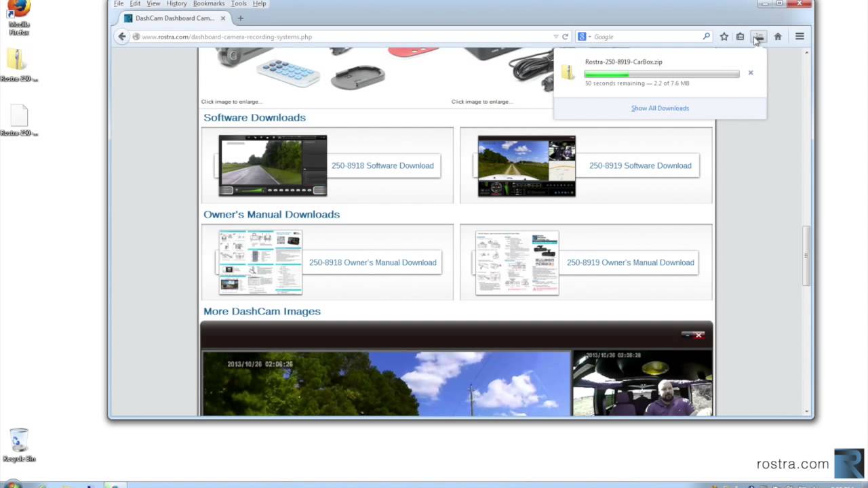Screen dimensions: 868x488
Task: Click the address bar URL field
Action: click(x=344, y=37)
